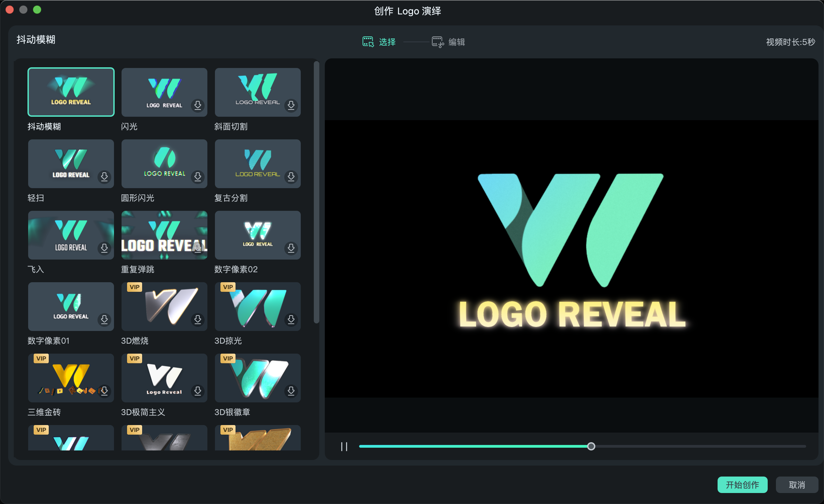Download the 闪光 template

pos(198,105)
